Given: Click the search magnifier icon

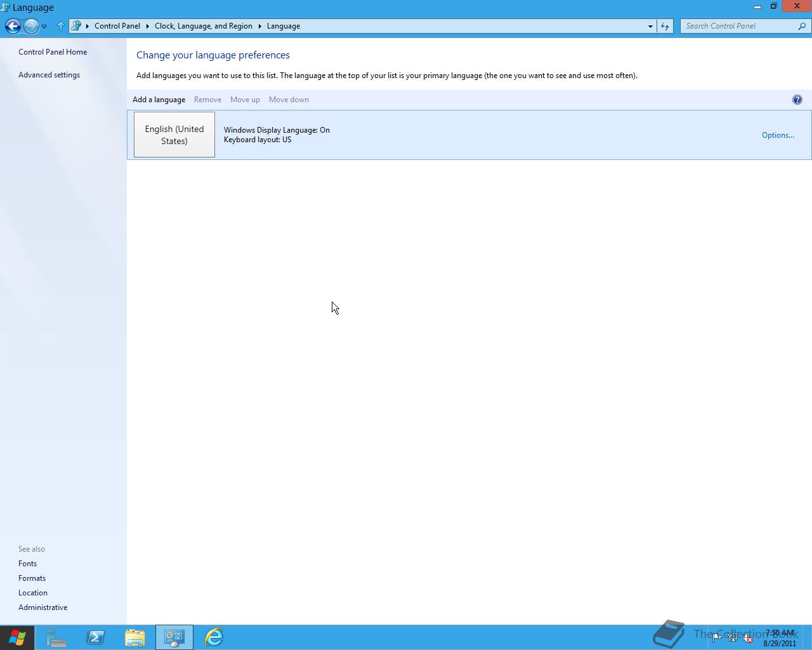Looking at the screenshot, I should [x=802, y=26].
